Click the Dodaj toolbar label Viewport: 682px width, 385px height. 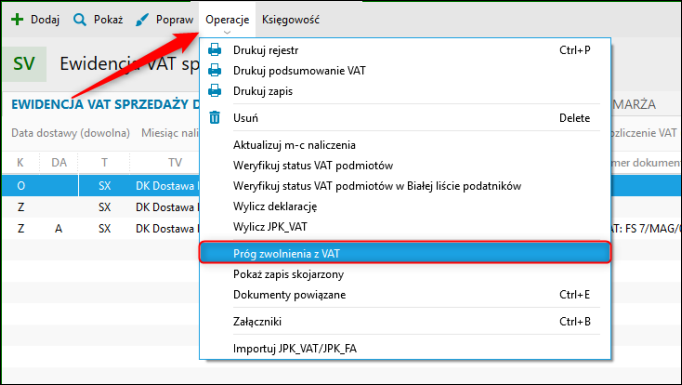(45, 20)
